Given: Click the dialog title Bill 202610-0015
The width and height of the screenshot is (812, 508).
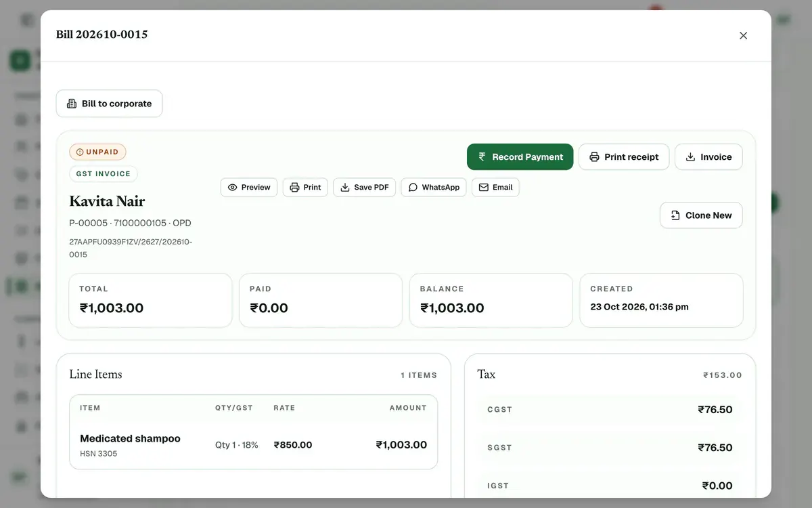Looking at the screenshot, I should tap(102, 35).
